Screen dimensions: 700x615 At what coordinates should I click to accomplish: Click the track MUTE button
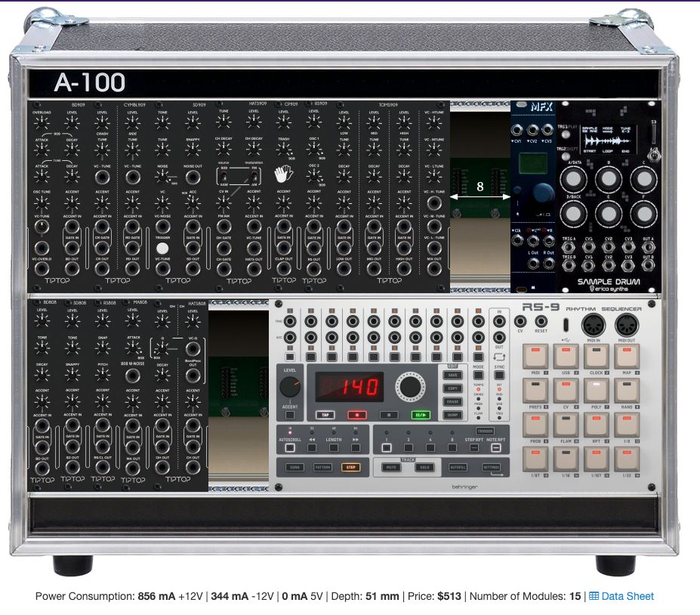[x=391, y=467]
